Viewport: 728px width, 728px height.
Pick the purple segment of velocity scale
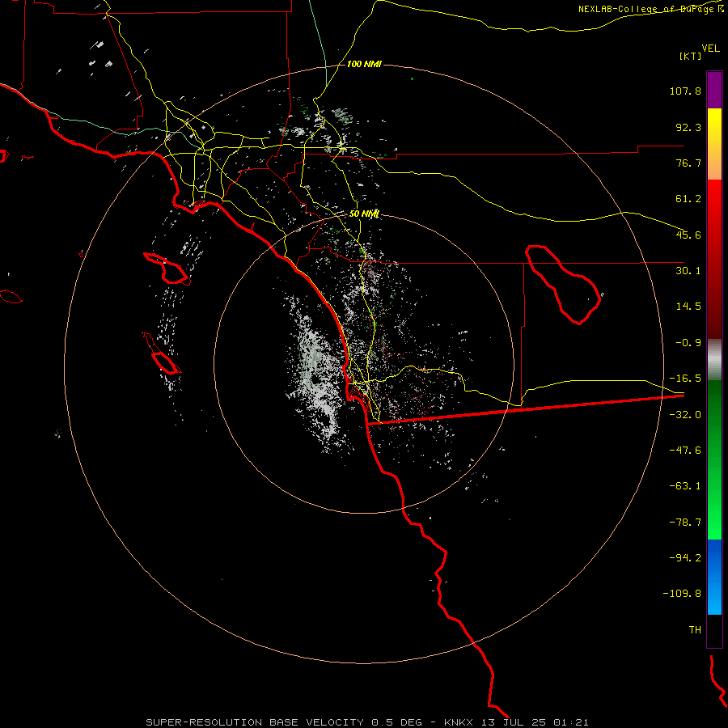714,90
